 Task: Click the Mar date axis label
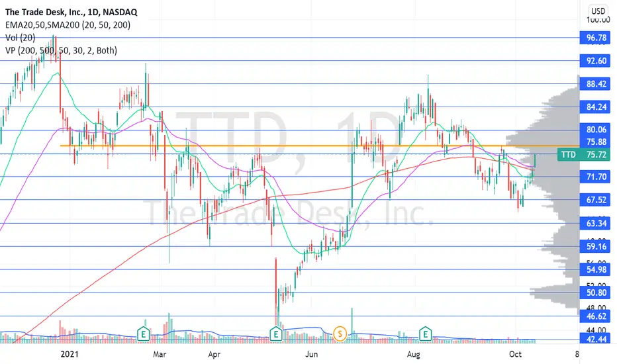(160, 354)
